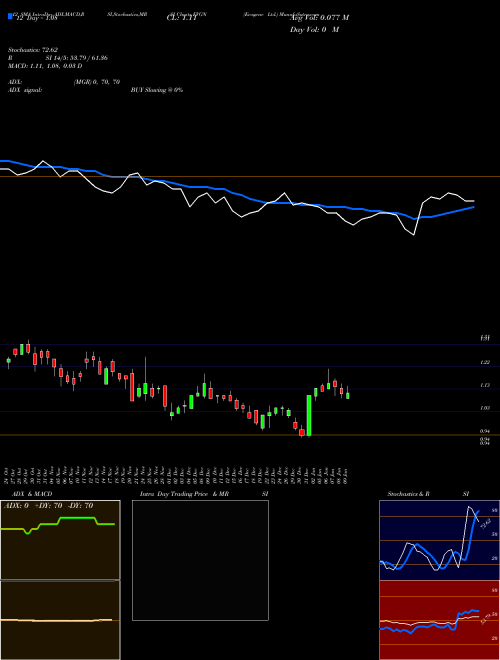Click the 'ADX signal:' label
Viewport: 500px width, 660px height.
tap(25, 90)
